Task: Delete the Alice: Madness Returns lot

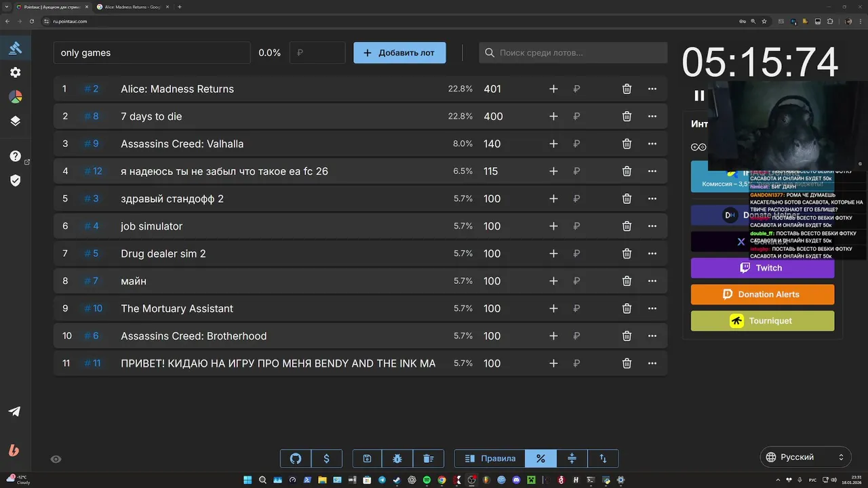Action: 627,89
